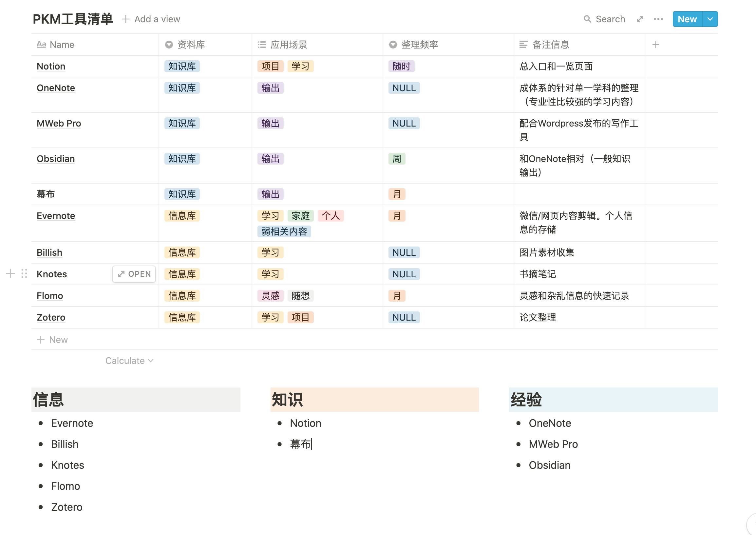Click the Evernote bullet under 信息

[72, 423]
